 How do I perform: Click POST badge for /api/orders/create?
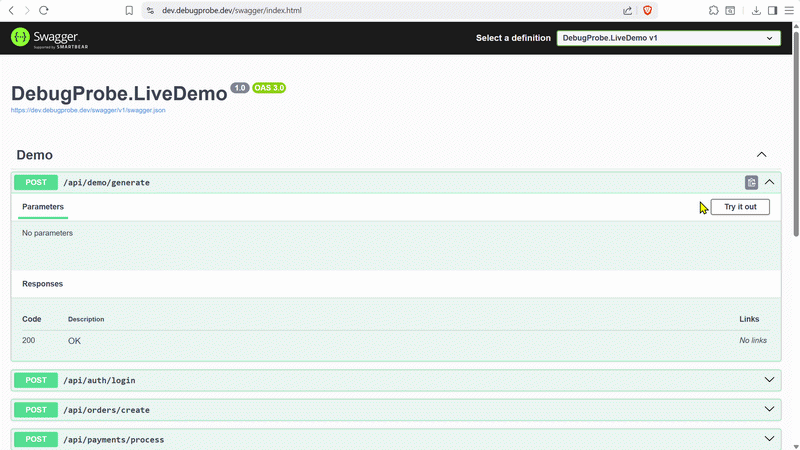pos(36,410)
